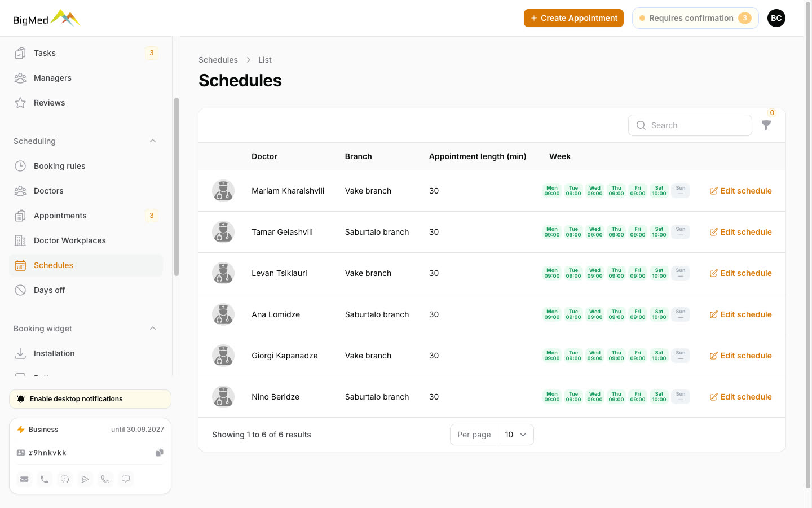812x508 pixels.
Task: Click Nino Beridze's doctor avatar
Action: 223,397
